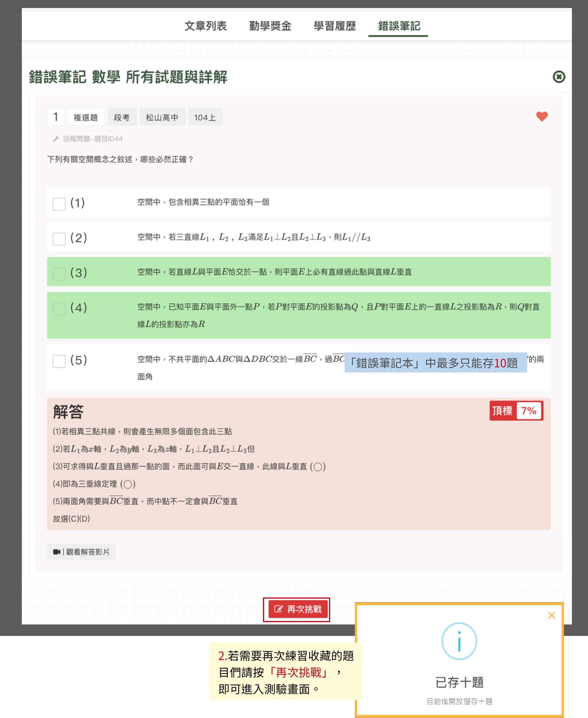Click the 104上 tag
This screenshot has width=588, height=718.
tap(205, 117)
